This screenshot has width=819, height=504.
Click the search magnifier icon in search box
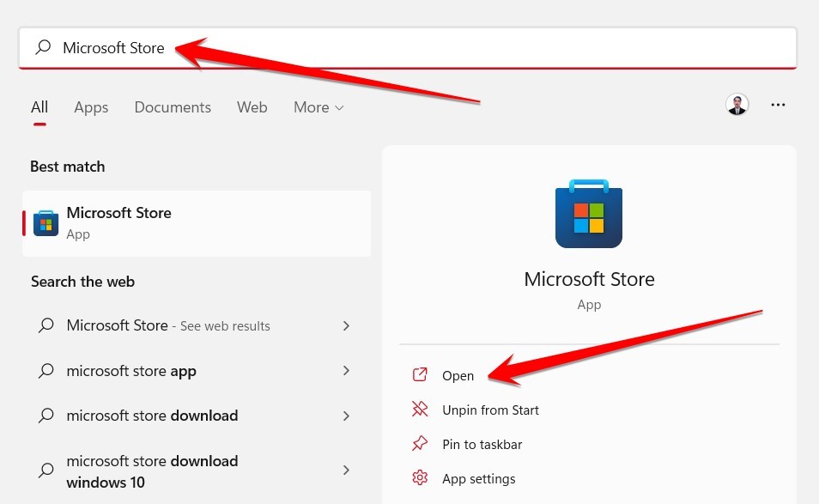point(43,47)
